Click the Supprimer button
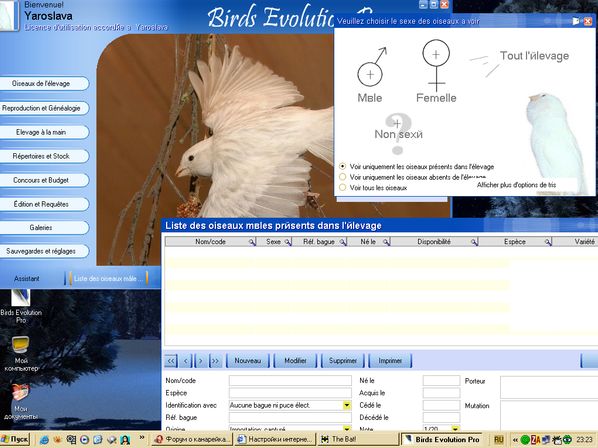598x448 pixels. click(x=343, y=361)
